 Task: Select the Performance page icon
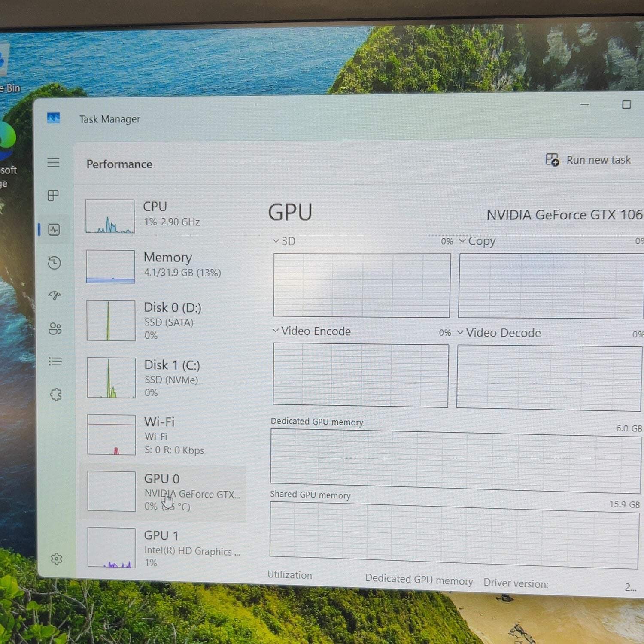point(54,230)
